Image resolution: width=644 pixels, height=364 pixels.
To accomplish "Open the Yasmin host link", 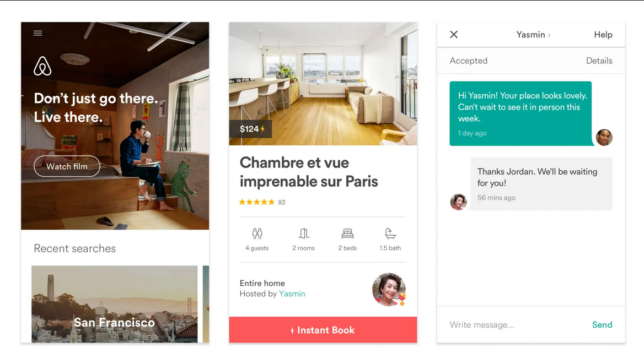I will [292, 294].
